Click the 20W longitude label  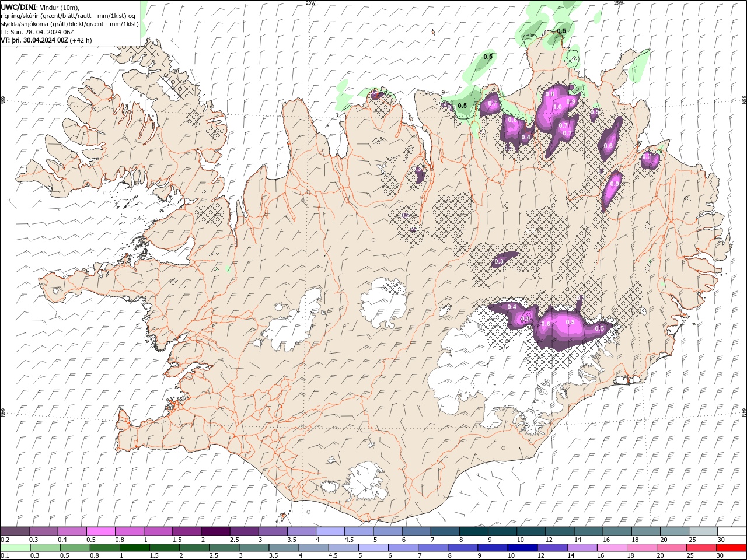coord(310,3)
